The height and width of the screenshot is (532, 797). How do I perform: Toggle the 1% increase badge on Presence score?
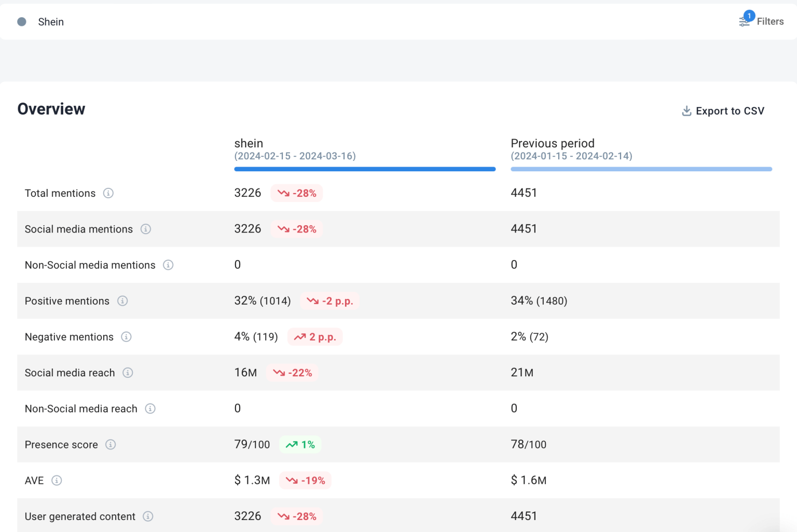tap(300, 444)
